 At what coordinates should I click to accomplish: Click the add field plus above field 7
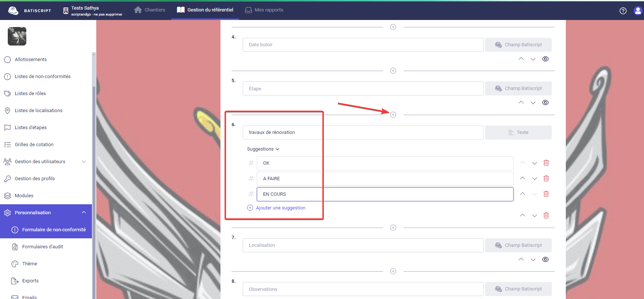pyautogui.click(x=393, y=228)
